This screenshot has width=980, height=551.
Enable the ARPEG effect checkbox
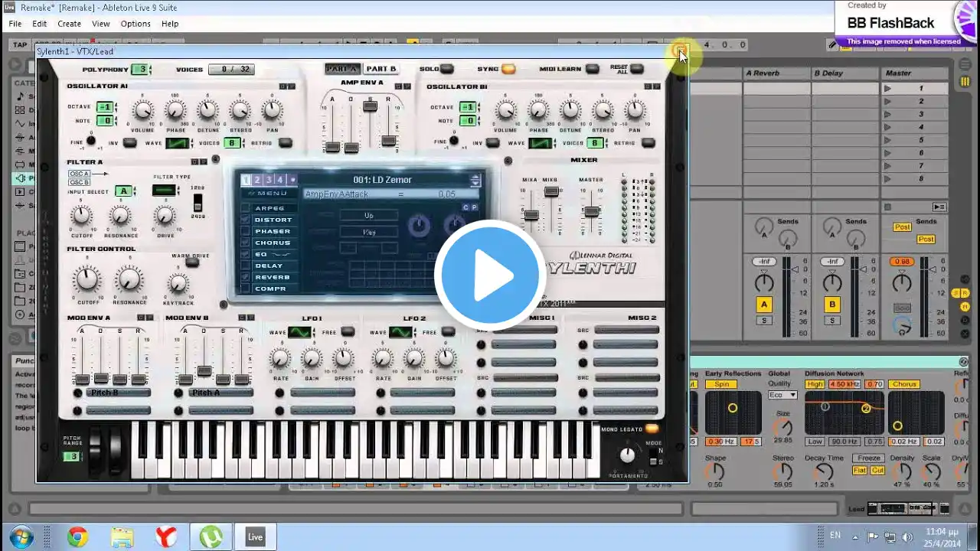pyautogui.click(x=246, y=208)
